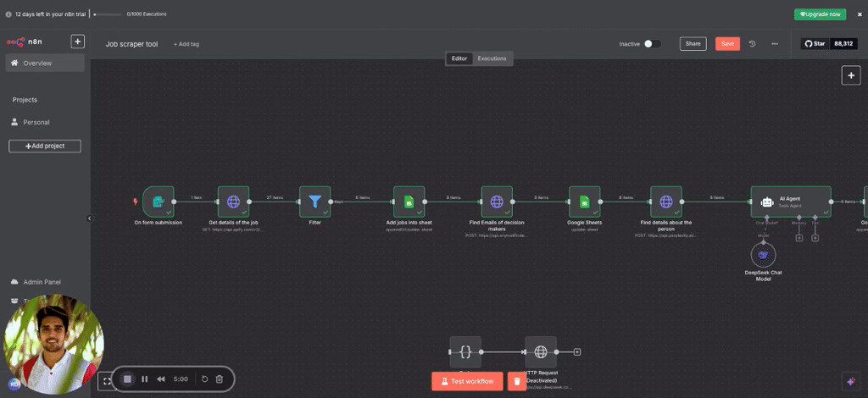Click Add tag next to workflow name
The width and height of the screenshot is (868, 398).
tap(186, 44)
